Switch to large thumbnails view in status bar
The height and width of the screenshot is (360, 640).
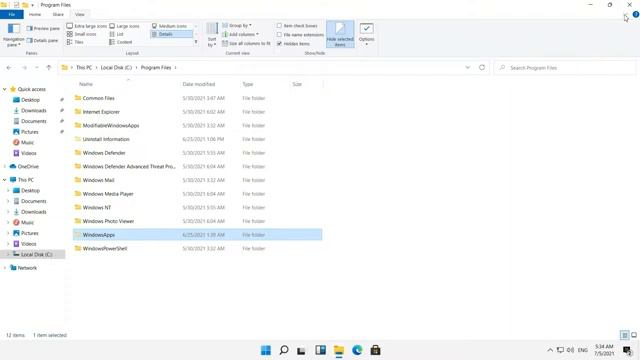[x=634, y=335]
